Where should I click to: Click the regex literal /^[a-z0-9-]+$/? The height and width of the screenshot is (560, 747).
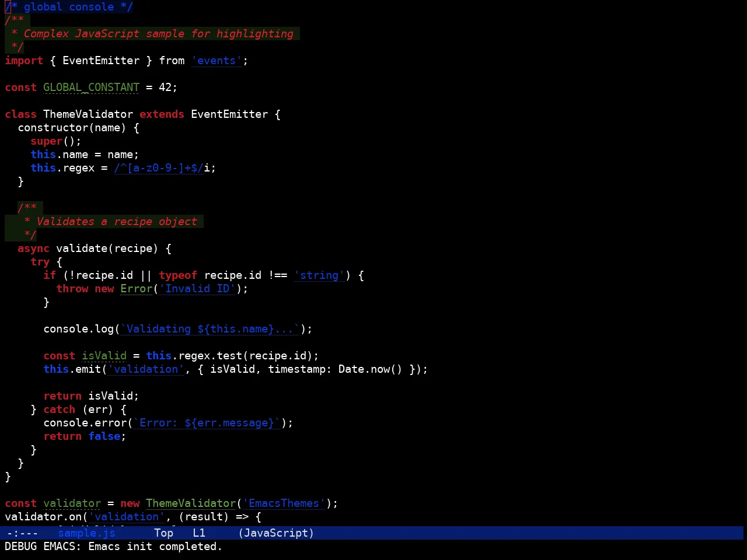159,168
